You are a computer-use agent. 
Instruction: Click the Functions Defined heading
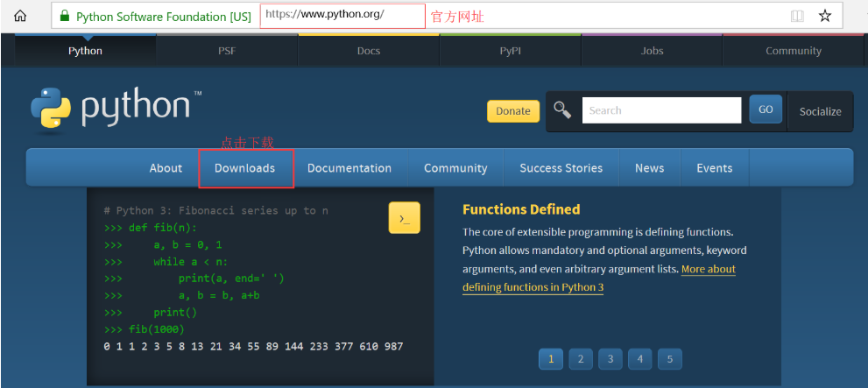pyautogui.click(x=521, y=209)
